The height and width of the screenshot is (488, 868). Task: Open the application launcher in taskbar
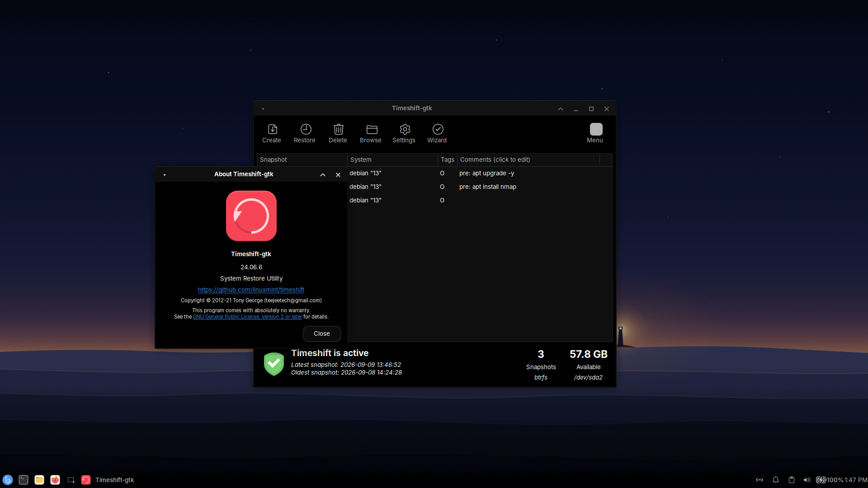pos(8,480)
